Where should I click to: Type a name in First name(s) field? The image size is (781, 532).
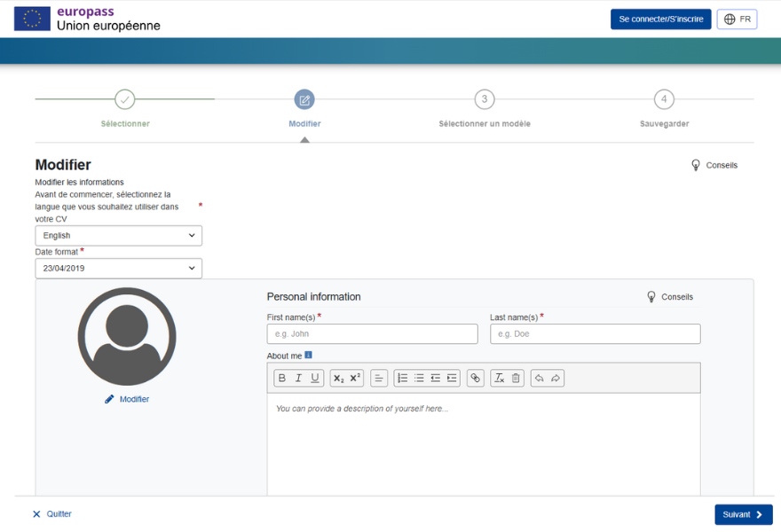coord(371,333)
